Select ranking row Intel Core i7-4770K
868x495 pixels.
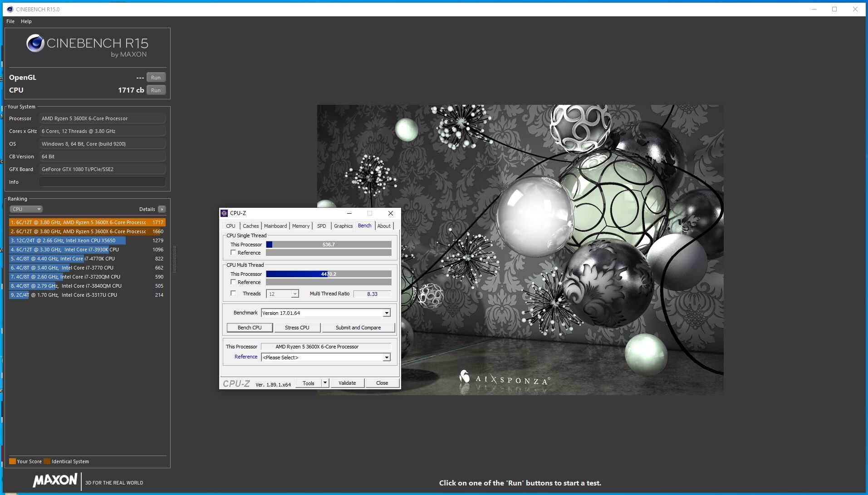87,259
